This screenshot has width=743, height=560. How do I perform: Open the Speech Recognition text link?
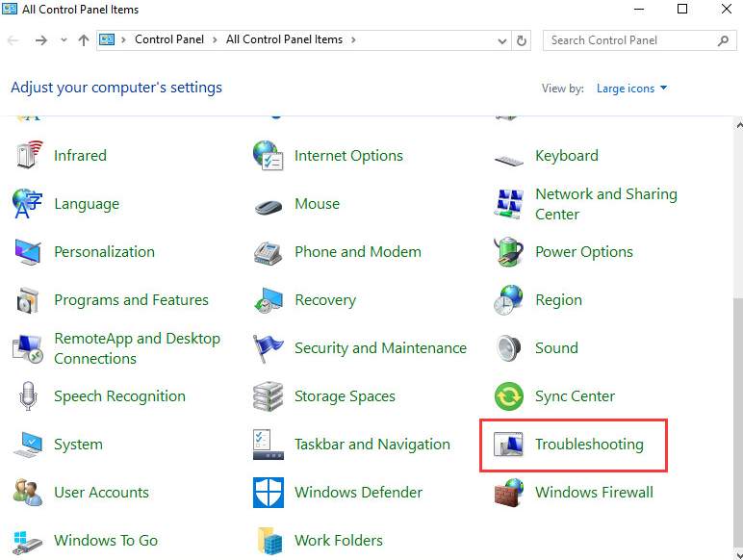[120, 396]
